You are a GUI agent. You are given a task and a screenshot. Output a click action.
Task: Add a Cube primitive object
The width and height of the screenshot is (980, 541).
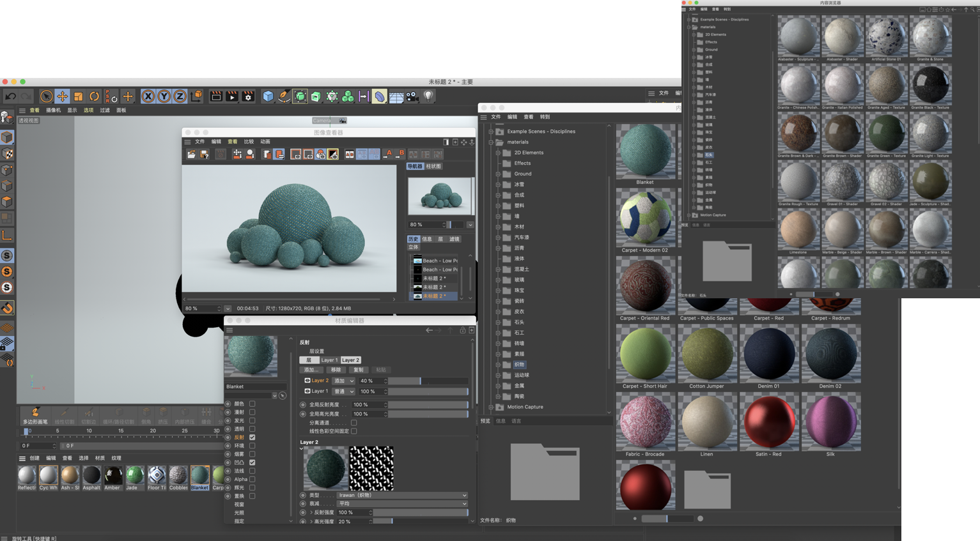(268, 96)
